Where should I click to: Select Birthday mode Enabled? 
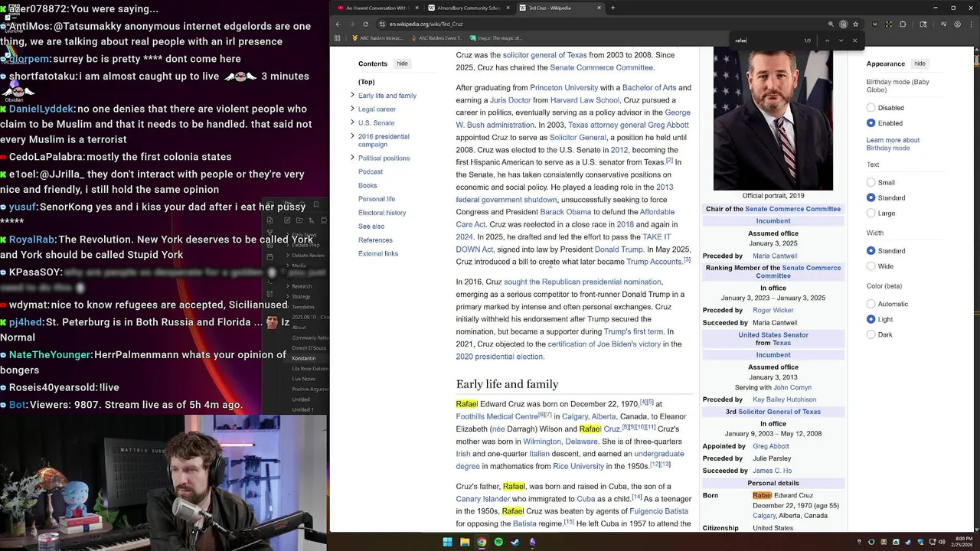(871, 123)
